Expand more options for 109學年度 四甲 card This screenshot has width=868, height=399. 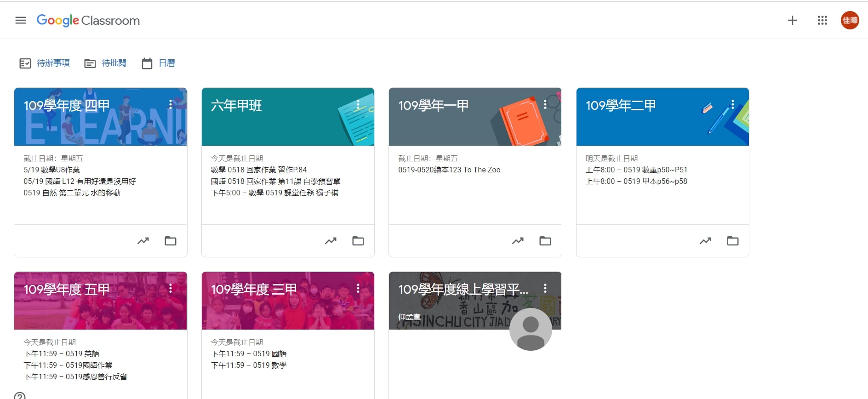coord(171,104)
